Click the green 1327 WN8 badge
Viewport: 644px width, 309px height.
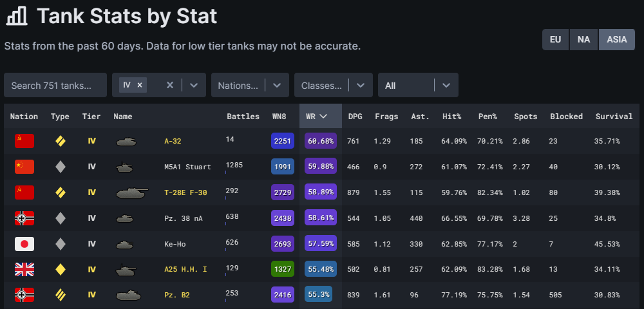pos(283,270)
